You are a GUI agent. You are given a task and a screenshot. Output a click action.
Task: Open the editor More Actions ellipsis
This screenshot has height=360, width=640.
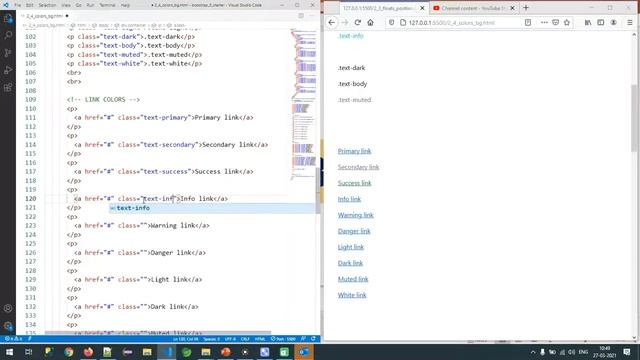(311, 16)
